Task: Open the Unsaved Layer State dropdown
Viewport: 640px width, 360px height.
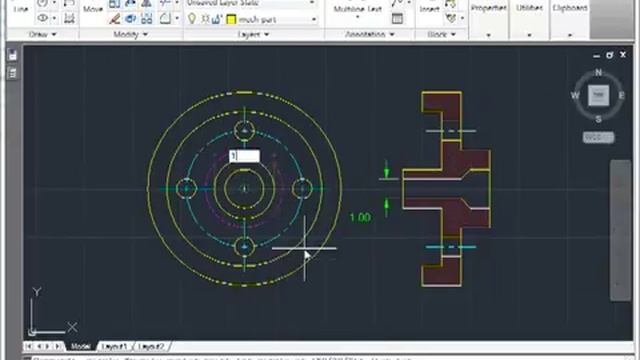Action: point(312,3)
